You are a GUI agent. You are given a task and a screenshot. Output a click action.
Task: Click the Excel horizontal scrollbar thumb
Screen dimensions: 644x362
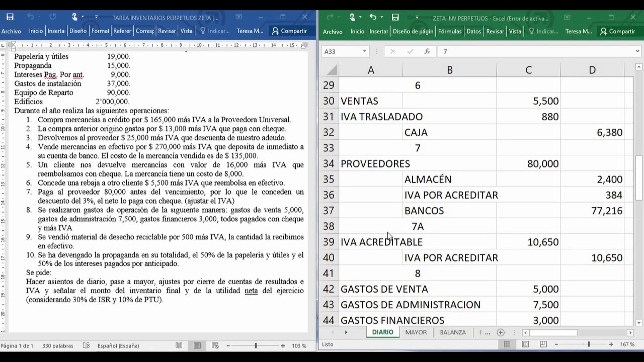click(553, 332)
